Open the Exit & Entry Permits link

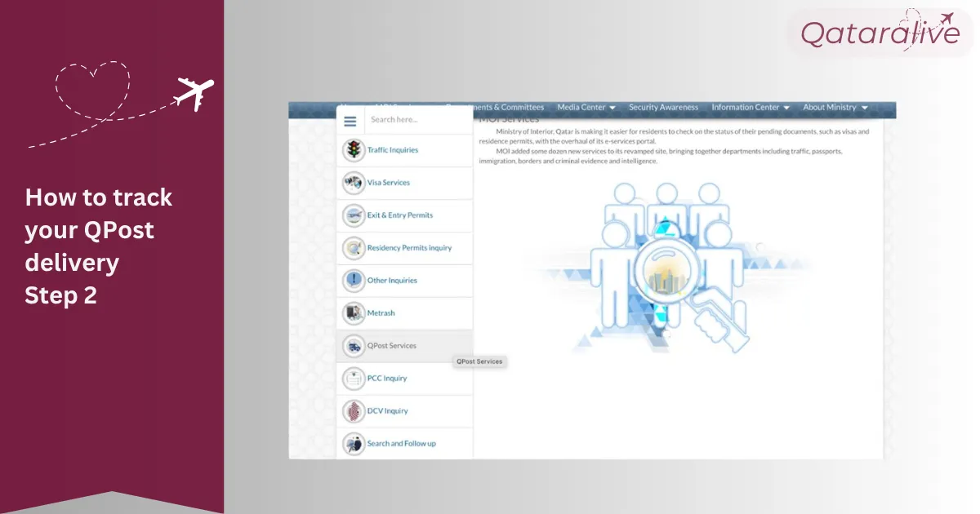[400, 215]
